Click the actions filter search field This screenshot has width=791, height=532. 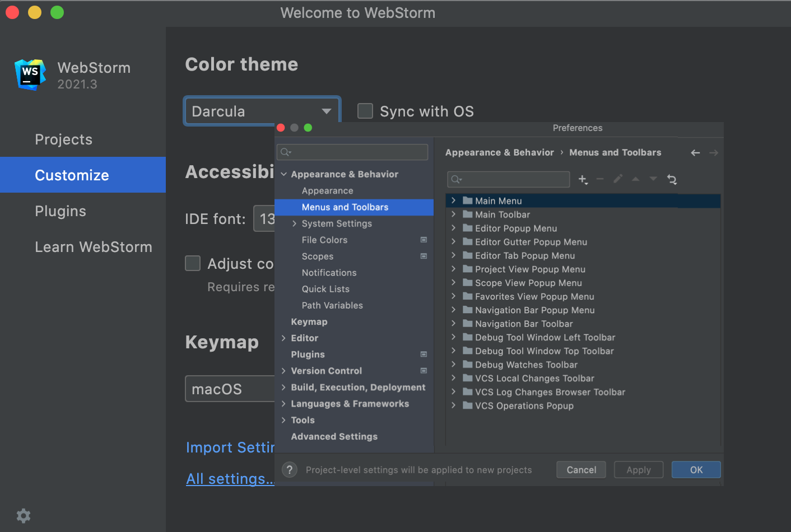click(509, 179)
